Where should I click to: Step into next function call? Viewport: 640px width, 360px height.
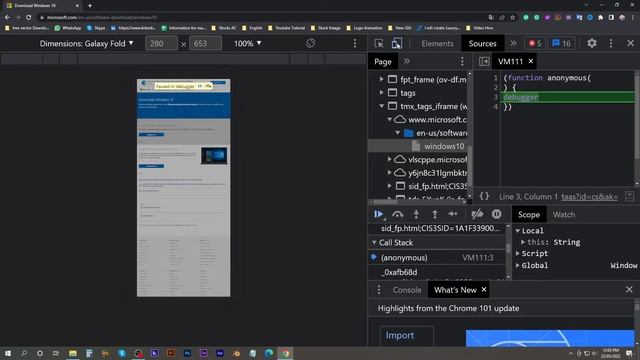(x=416, y=214)
